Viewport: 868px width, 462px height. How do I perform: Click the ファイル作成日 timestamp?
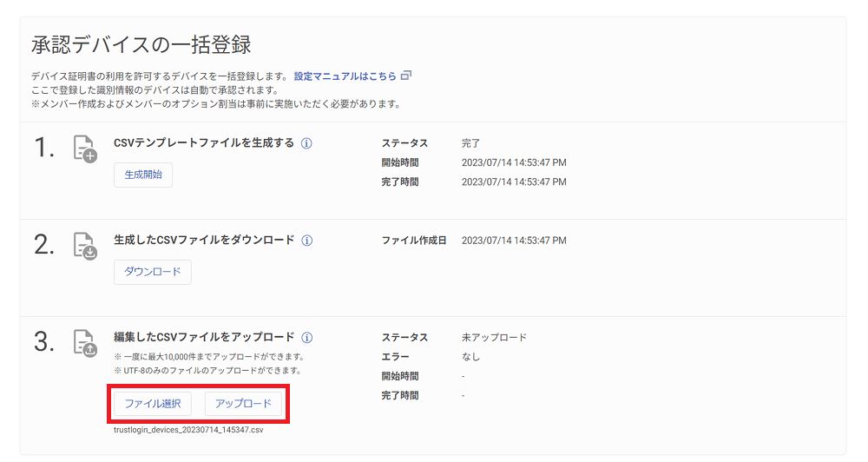point(514,241)
